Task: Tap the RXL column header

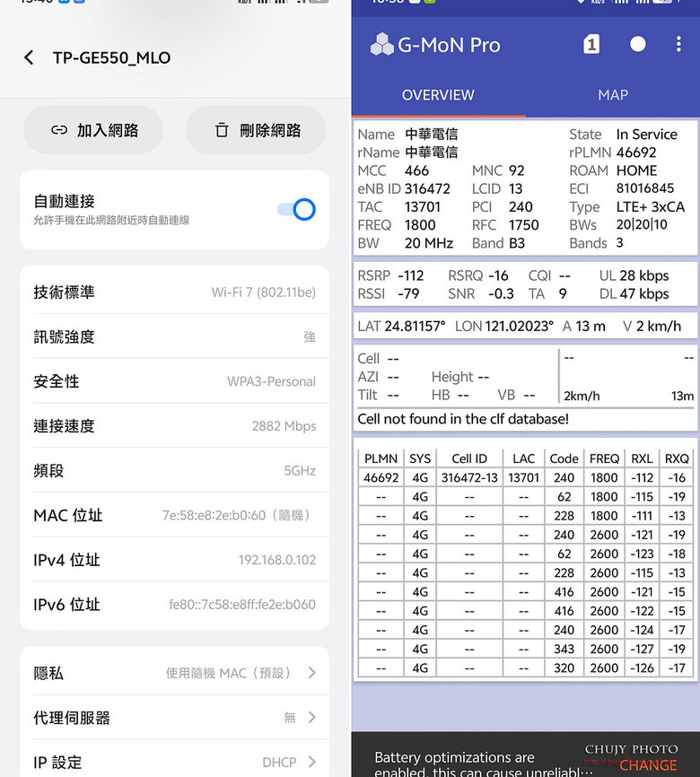Action: [642, 458]
